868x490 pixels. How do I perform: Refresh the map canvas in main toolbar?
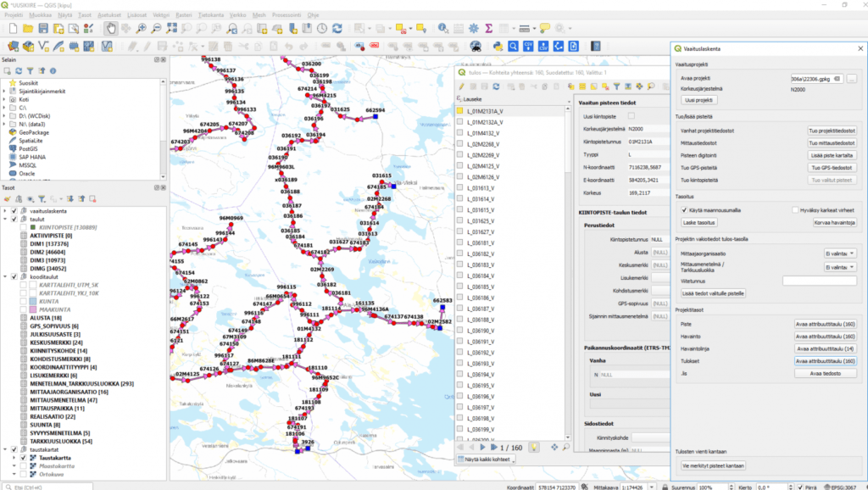[x=337, y=28]
